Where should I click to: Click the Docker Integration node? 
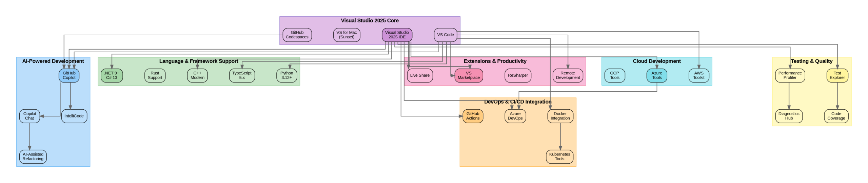pyautogui.click(x=560, y=116)
